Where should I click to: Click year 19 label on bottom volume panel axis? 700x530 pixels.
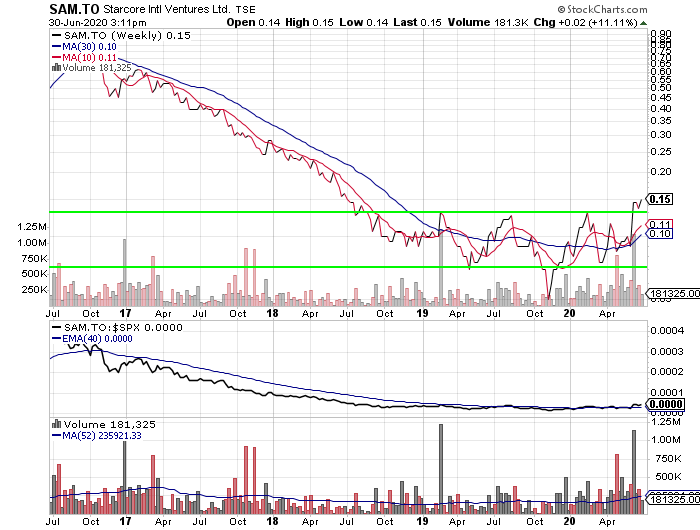click(422, 522)
